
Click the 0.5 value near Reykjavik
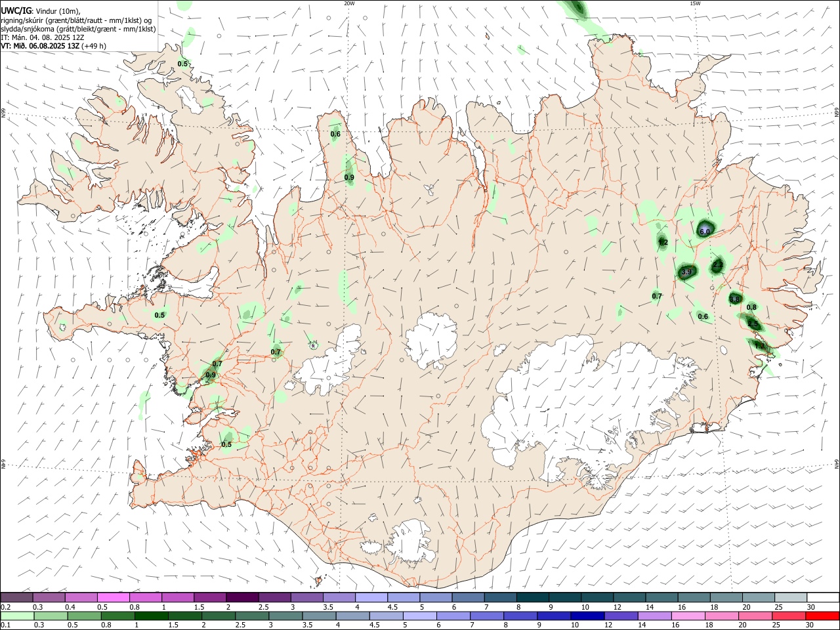pyautogui.click(x=226, y=444)
